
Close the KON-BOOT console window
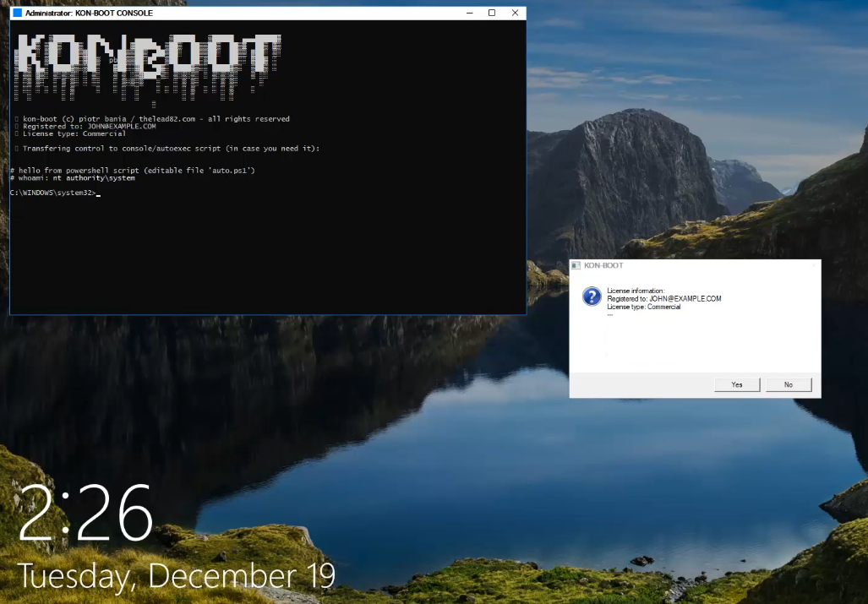click(515, 14)
